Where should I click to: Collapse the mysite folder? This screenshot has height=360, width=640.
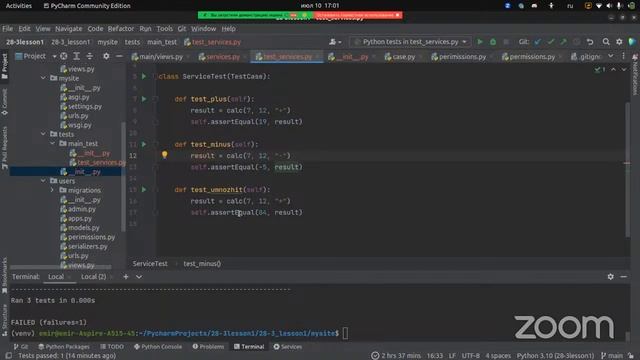click(43, 78)
